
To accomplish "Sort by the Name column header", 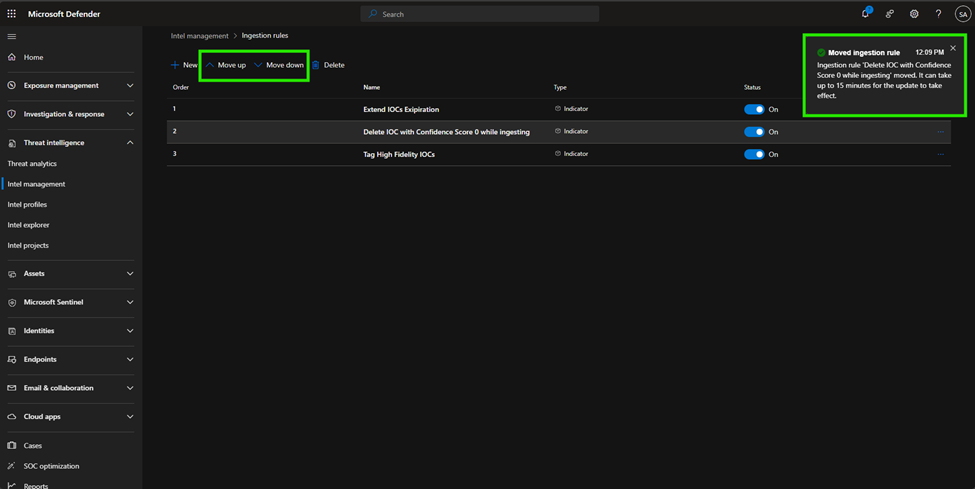I will pos(371,87).
